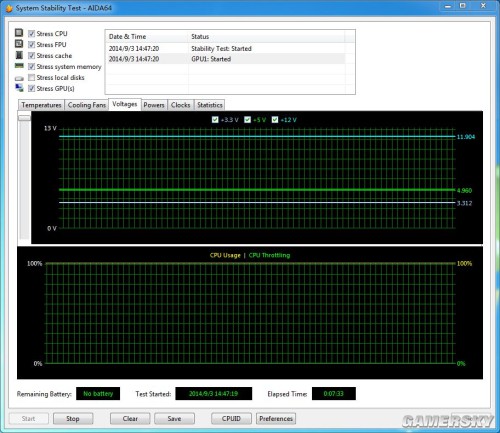Stop the stability test
The height and width of the screenshot is (433, 500).
point(73,419)
